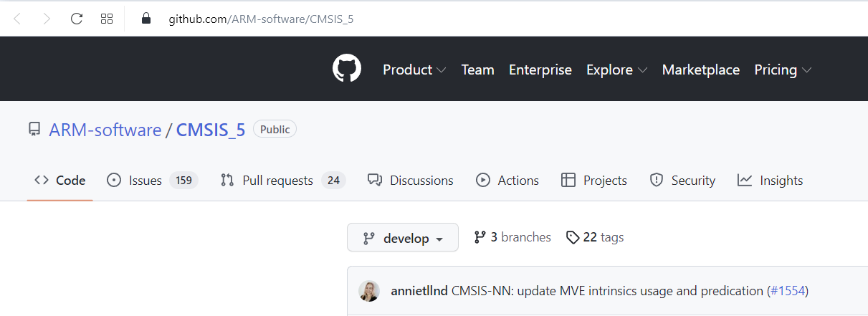Expand the Explore dropdown menu
Image resolution: width=868 pixels, height=316 pixels.
pos(616,70)
